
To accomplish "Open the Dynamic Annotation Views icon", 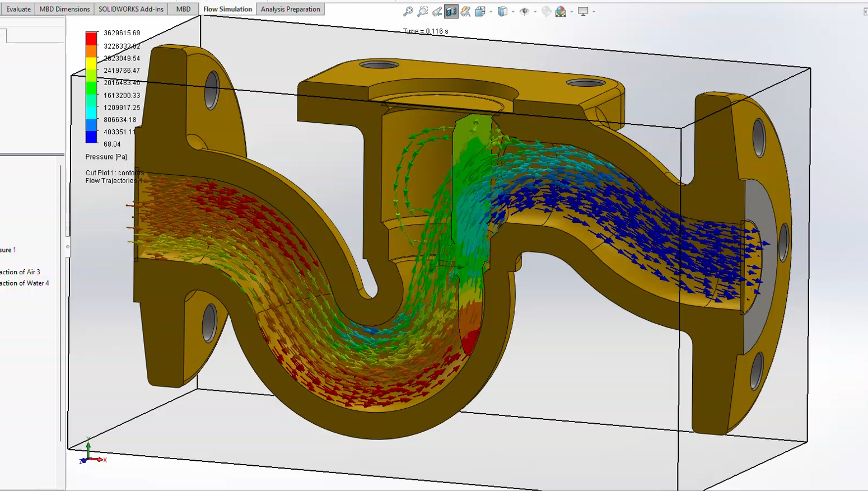I will 466,11.
